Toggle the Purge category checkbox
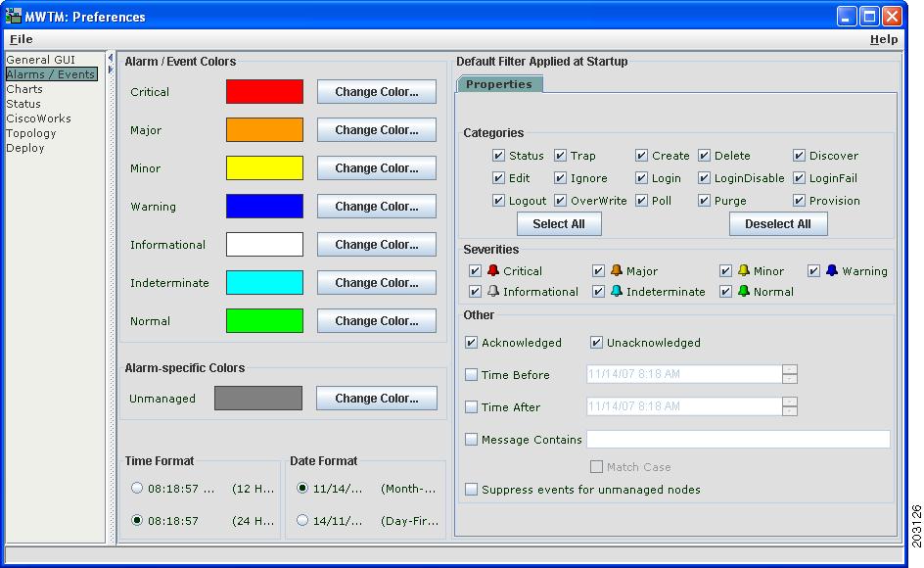The width and height of the screenshot is (924, 568). pos(704,201)
